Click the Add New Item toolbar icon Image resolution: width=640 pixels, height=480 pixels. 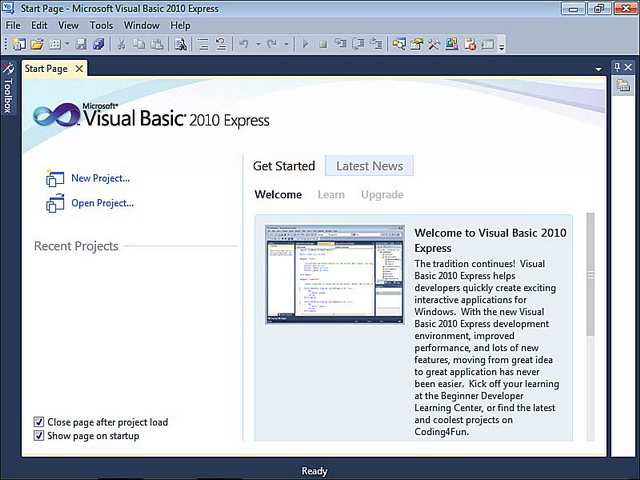pos(55,44)
